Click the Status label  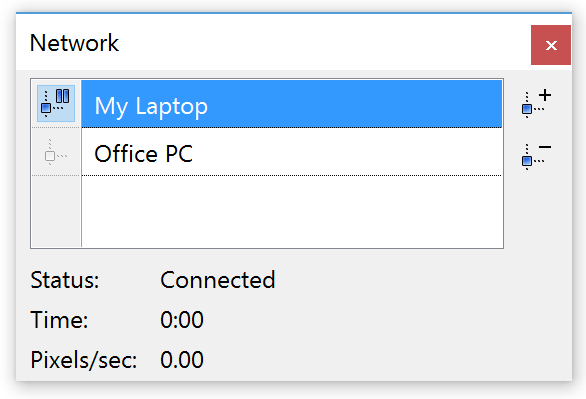(65, 280)
